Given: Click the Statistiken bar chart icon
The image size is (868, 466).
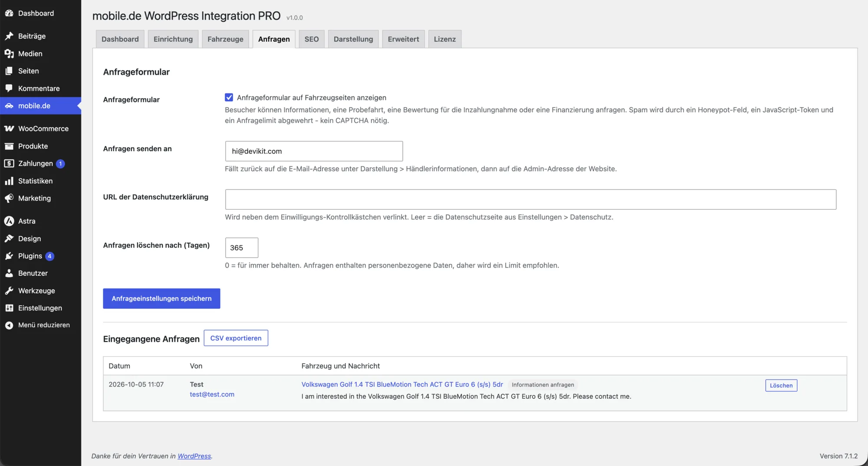Looking at the screenshot, I should tap(9, 181).
